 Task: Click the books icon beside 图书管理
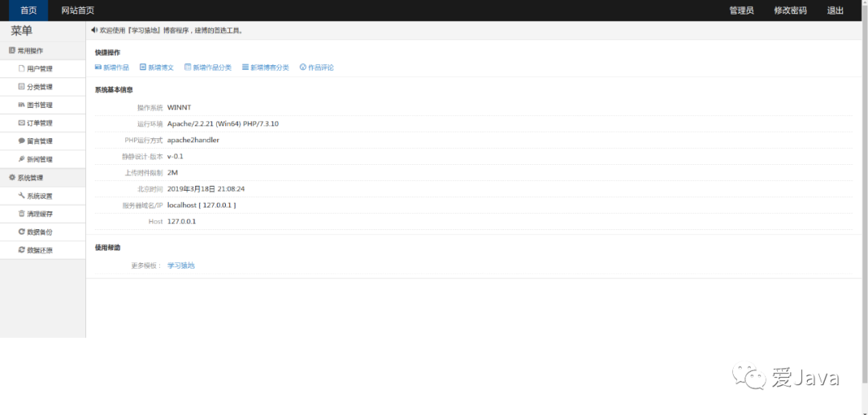[x=22, y=105]
